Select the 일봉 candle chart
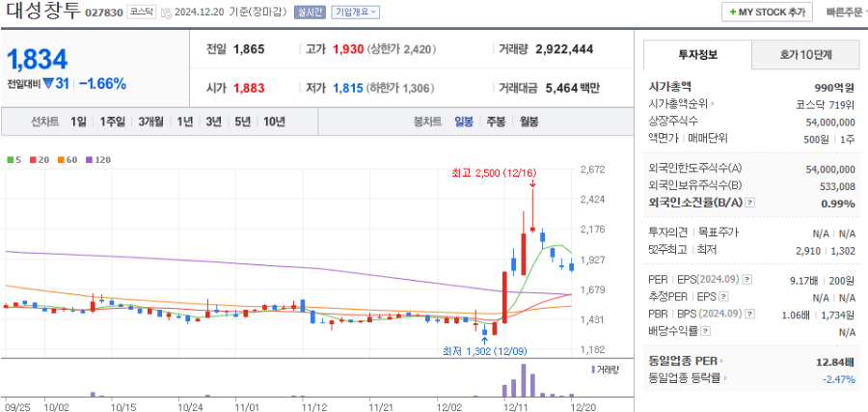The height and width of the screenshot is (412, 868). [464, 122]
